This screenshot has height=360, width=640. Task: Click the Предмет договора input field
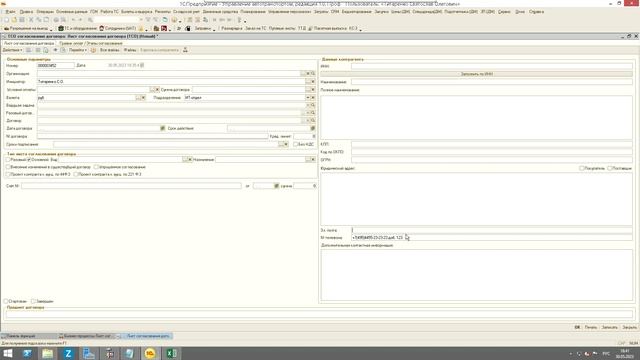[319, 314]
